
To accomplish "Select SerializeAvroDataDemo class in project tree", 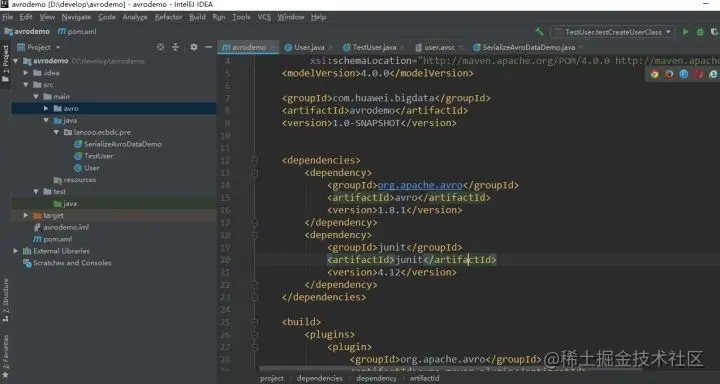I will tap(118, 144).
